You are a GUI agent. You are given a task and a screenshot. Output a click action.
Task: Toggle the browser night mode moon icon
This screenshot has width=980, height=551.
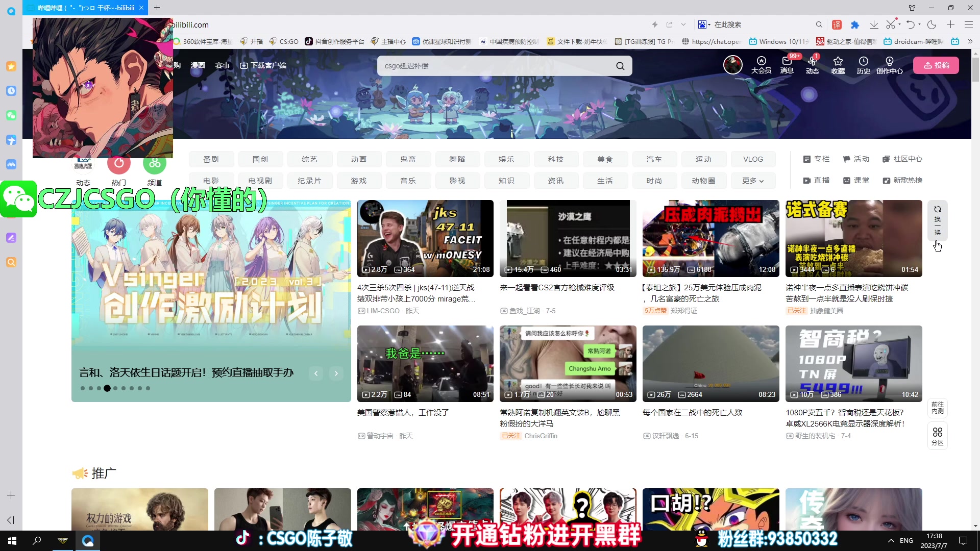[x=932, y=24]
